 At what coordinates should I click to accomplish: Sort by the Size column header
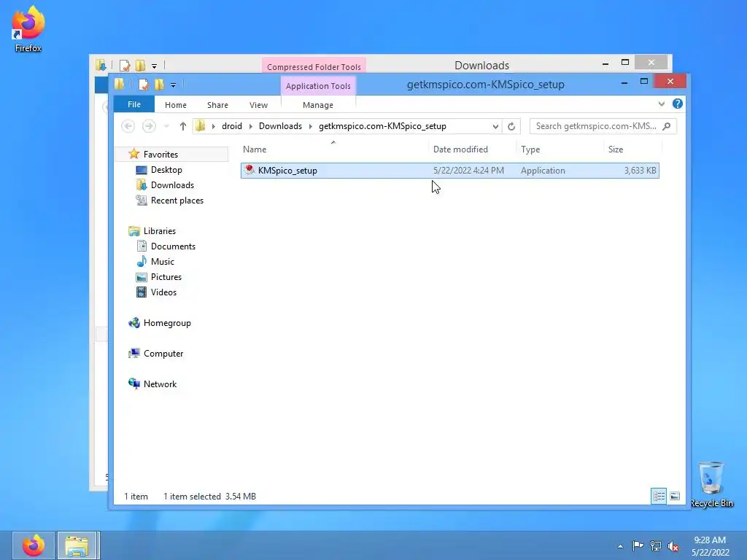tap(616, 149)
